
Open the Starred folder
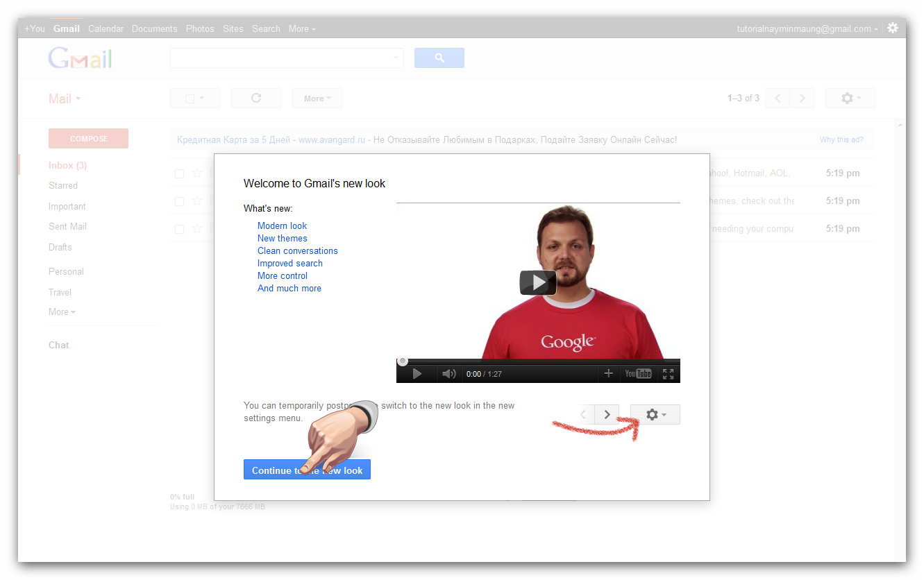coord(63,185)
